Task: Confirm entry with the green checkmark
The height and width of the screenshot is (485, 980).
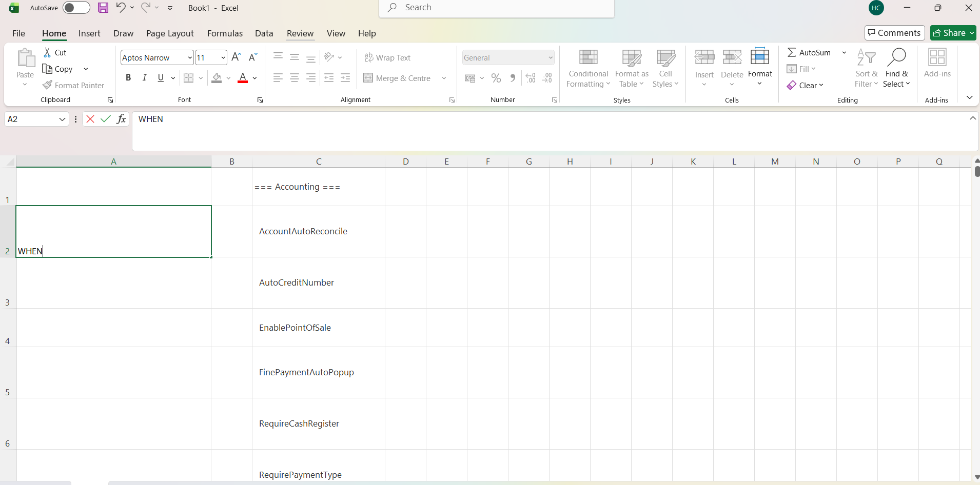Action: pos(106,119)
